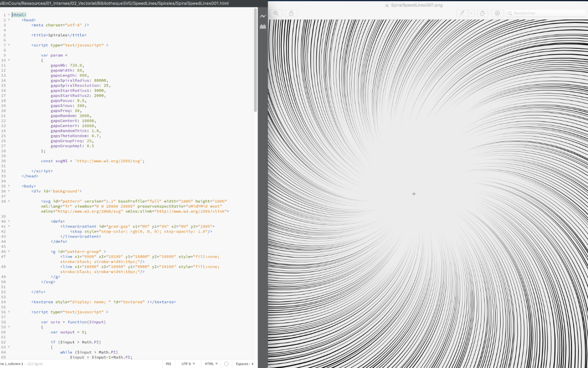The height and width of the screenshot is (368, 588).
Task: Collapse the linearGradient fold arrow on line 41
Action: point(9,226)
